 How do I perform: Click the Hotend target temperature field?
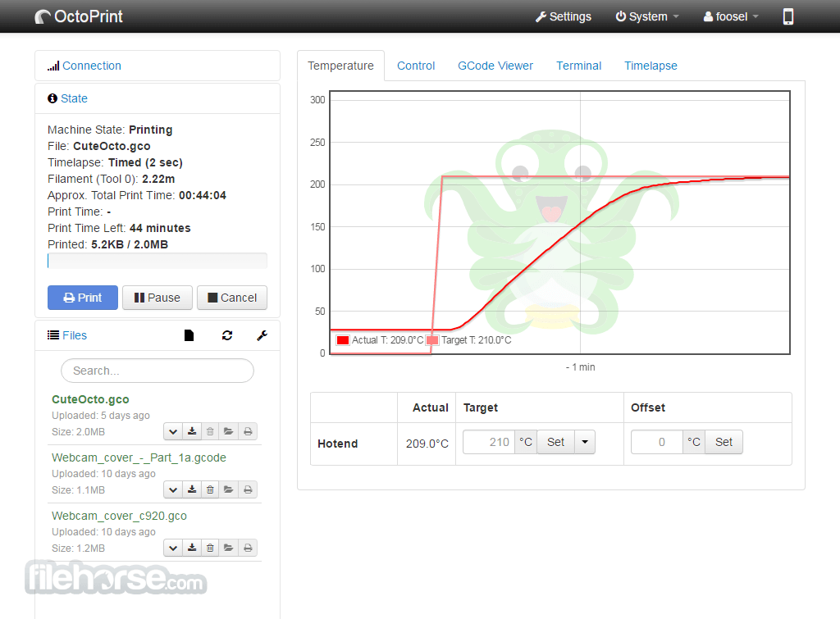coord(489,442)
